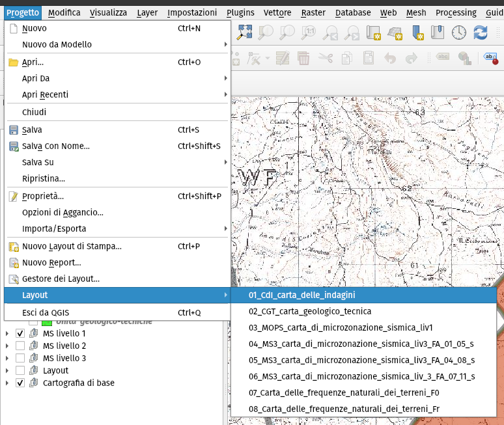This screenshot has height=425, width=504.
Task: Choose Nuovo Layout di Stampa... entry
Action: tap(117, 247)
